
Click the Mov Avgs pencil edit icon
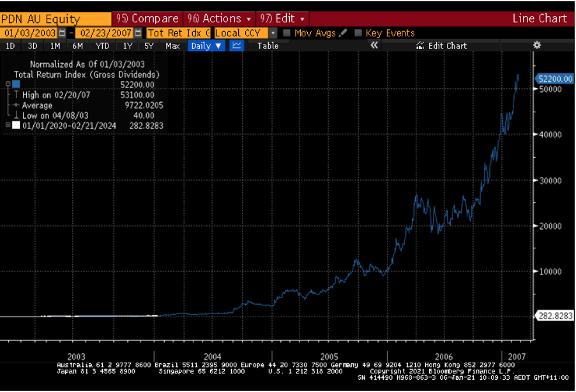344,33
